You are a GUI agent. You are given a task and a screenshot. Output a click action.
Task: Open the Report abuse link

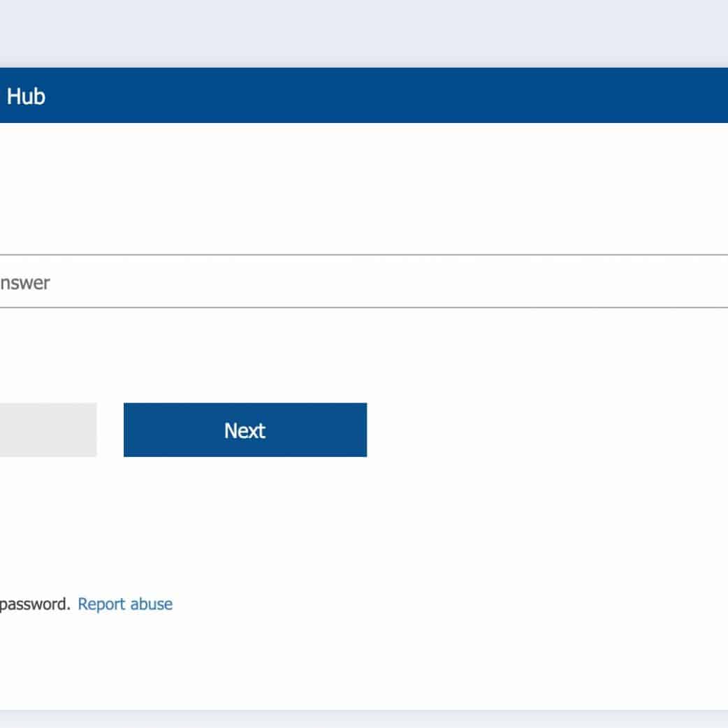(125, 604)
